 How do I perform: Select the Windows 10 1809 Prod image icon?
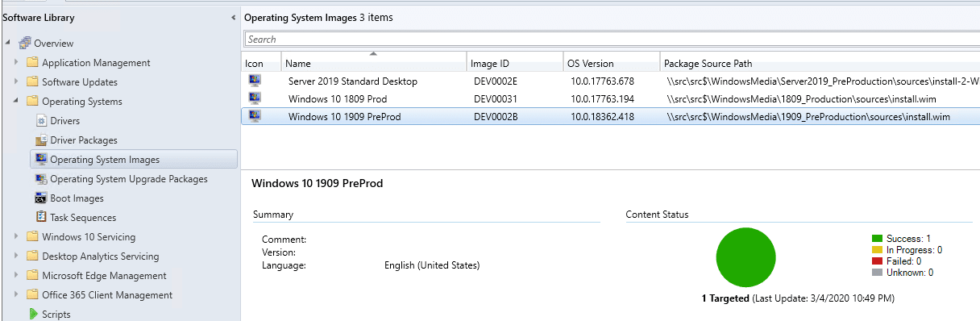point(255,98)
